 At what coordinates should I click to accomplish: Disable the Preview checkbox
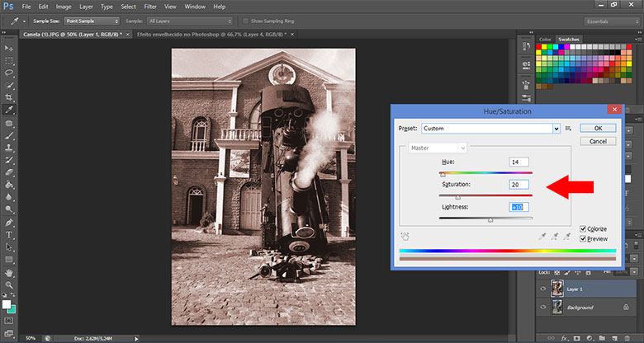pyautogui.click(x=583, y=238)
